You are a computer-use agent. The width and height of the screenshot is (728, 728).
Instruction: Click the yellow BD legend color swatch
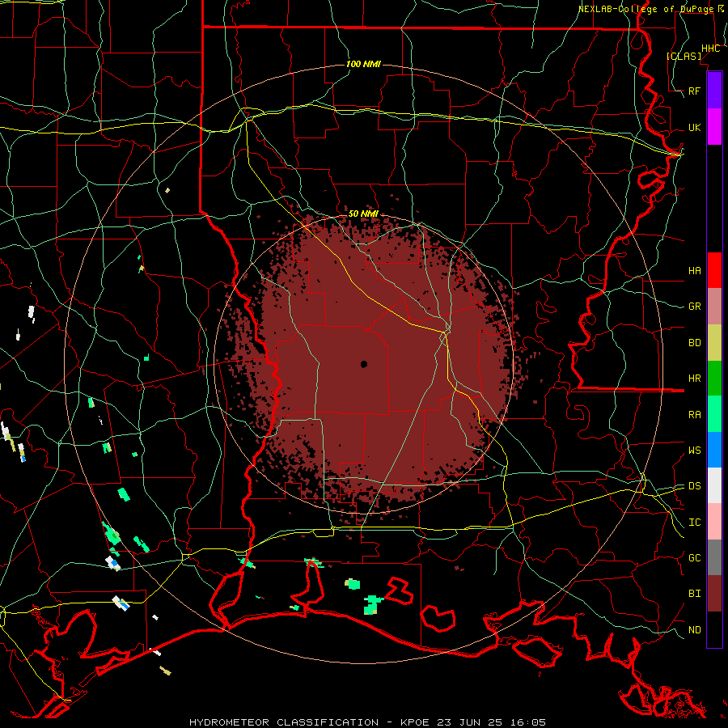(x=714, y=343)
